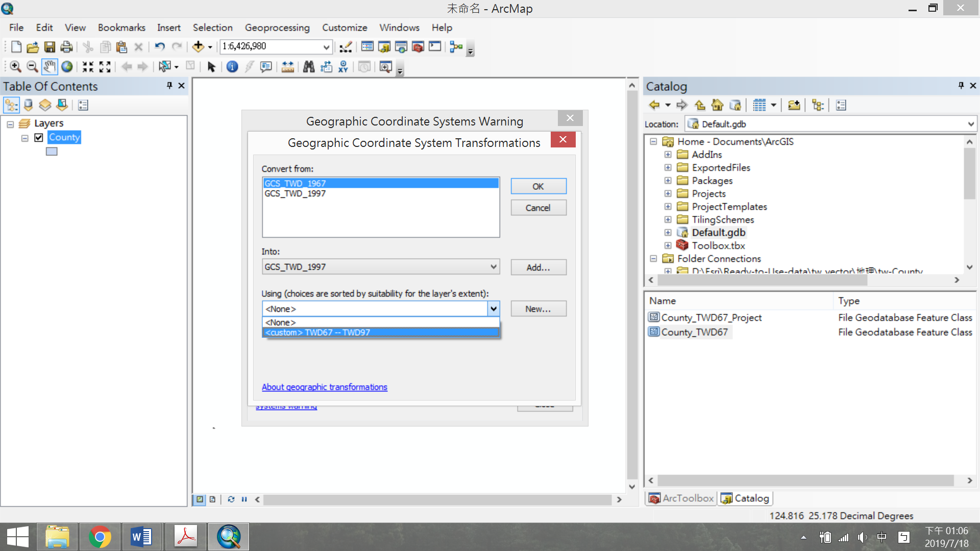The width and height of the screenshot is (980, 551).
Task: Open the Customize menu
Action: click(345, 28)
